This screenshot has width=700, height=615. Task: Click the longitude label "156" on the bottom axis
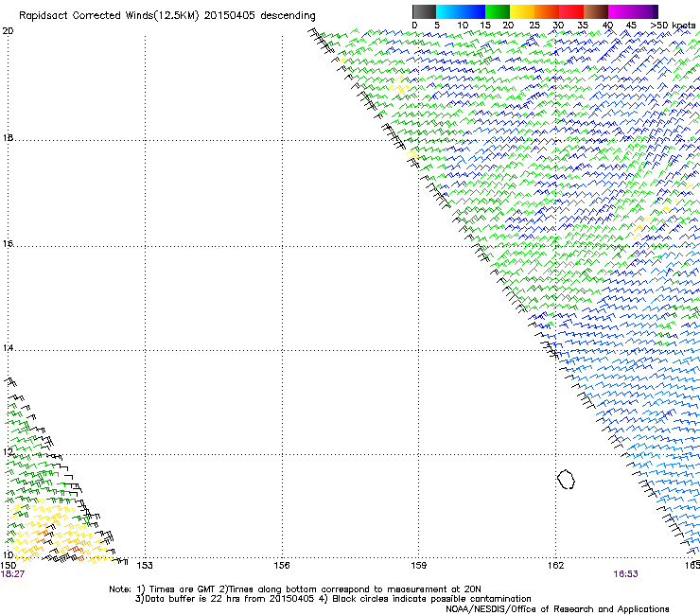click(282, 566)
